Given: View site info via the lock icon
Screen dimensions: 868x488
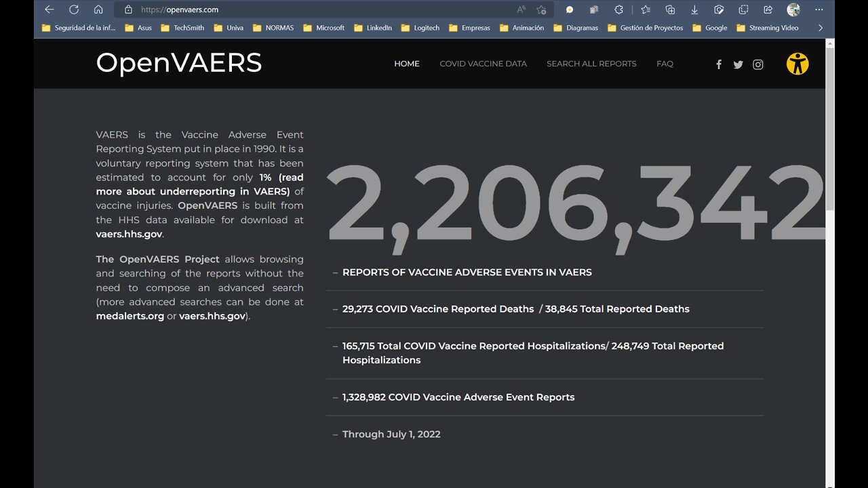Looking at the screenshot, I should coord(128,9).
